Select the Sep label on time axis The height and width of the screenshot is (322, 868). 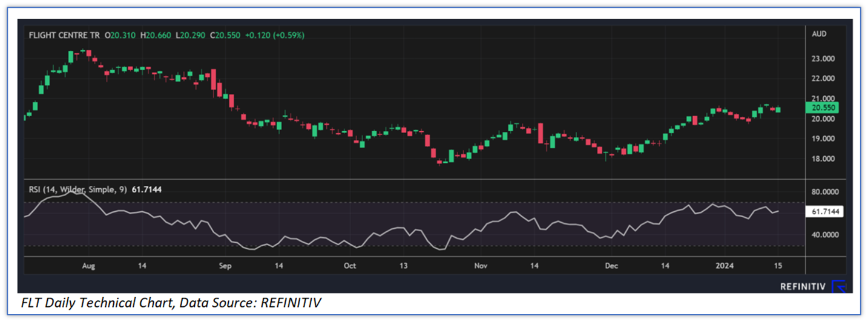tap(225, 266)
